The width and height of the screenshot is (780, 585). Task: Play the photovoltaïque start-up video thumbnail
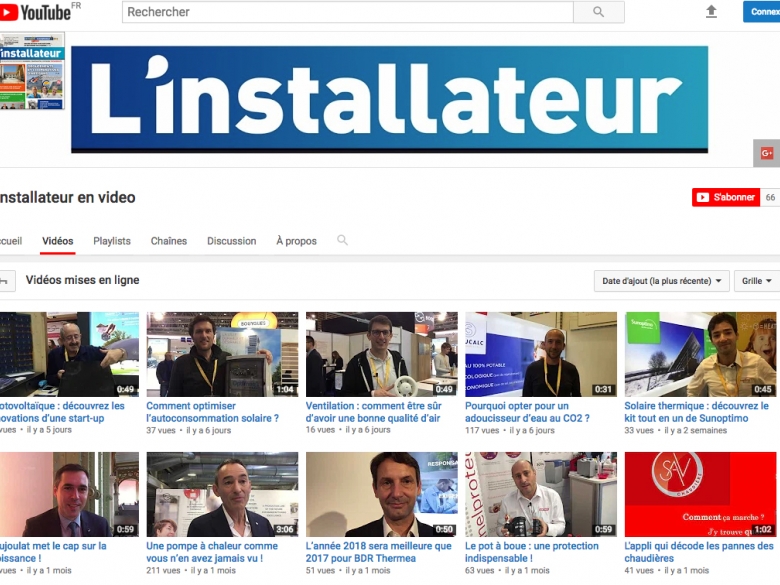69,354
